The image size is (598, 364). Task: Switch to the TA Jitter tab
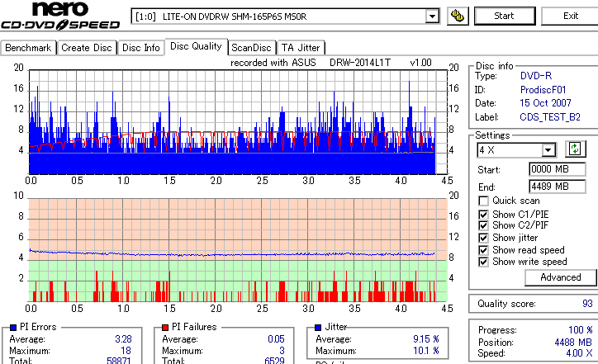(x=301, y=48)
